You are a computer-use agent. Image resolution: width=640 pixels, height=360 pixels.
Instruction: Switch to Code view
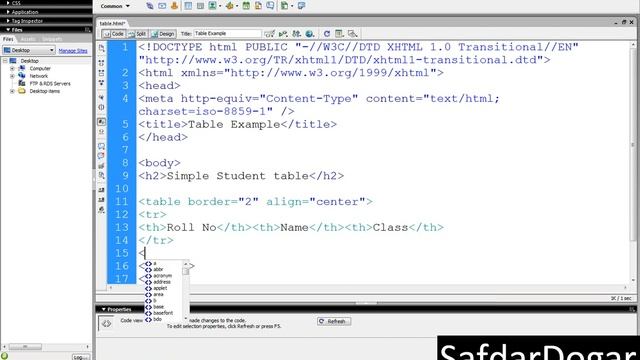click(x=113, y=34)
